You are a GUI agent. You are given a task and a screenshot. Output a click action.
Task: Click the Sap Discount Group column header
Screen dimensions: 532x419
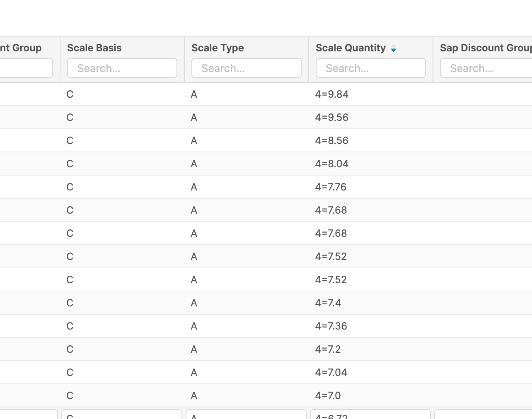[x=485, y=48]
